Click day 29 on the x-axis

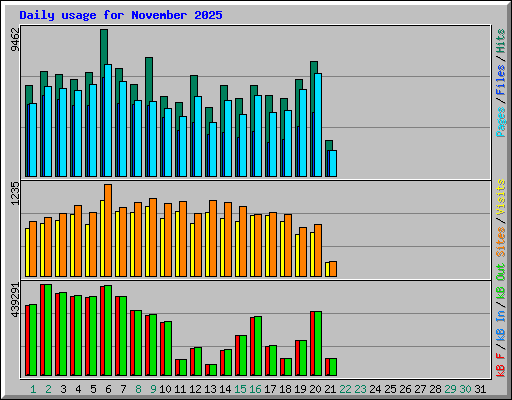(x=450, y=389)
